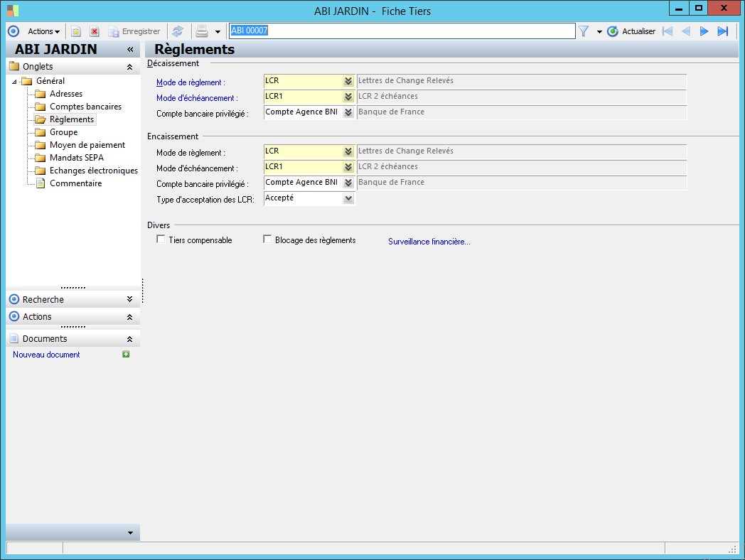Go to last record arrow

pyautogui.click(x=723, y=31)
